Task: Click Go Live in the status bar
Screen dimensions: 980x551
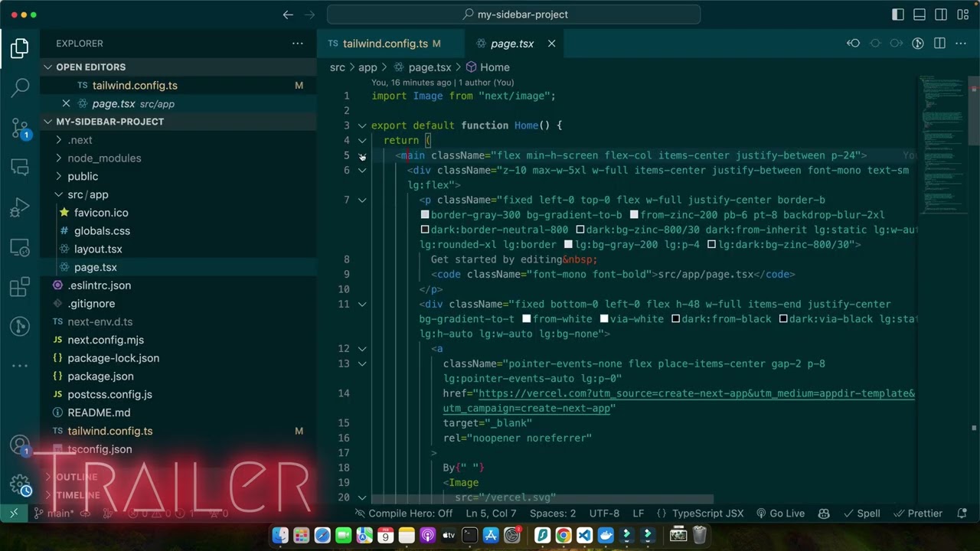Action: click(780, 514)
